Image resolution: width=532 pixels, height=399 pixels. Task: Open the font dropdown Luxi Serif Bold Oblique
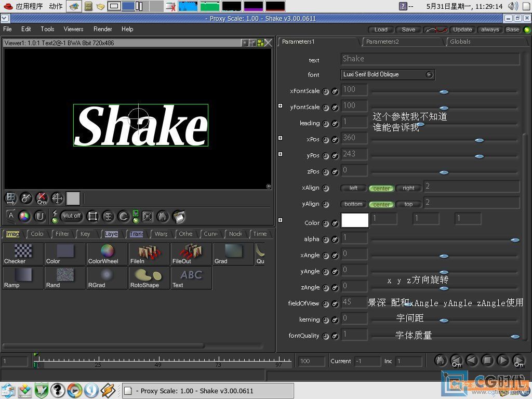pyautogui.click(x=387, y=74)
